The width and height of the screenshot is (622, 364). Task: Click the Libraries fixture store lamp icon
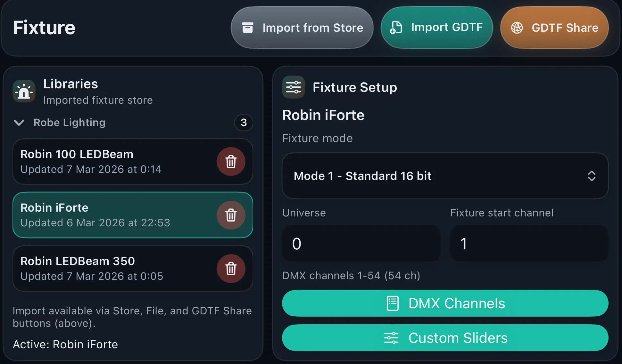pos(24,91)
